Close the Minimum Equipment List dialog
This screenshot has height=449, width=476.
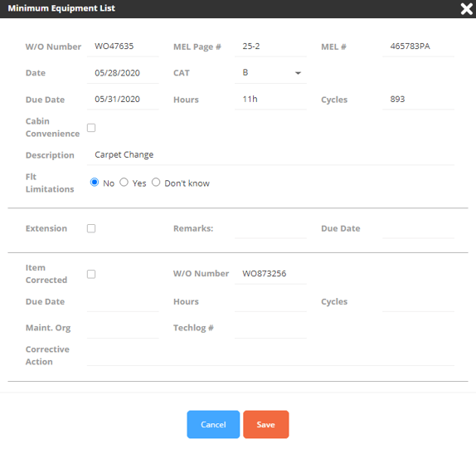[x=466, y=9]
